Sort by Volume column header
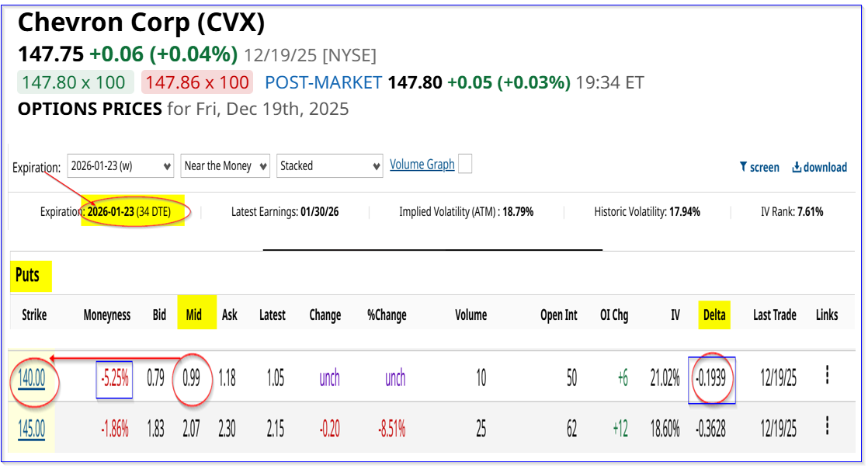Screen dimensions: 868x473 470,315
